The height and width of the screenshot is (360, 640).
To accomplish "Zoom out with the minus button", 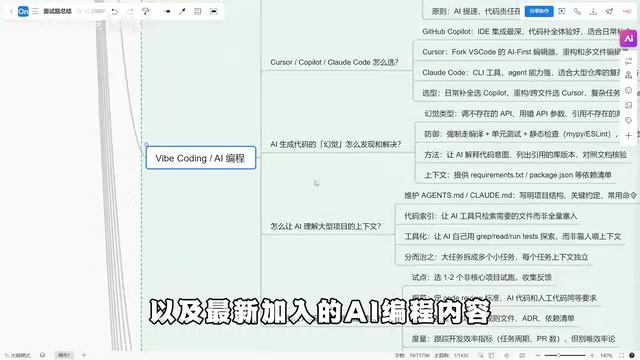I will (538, 356).
